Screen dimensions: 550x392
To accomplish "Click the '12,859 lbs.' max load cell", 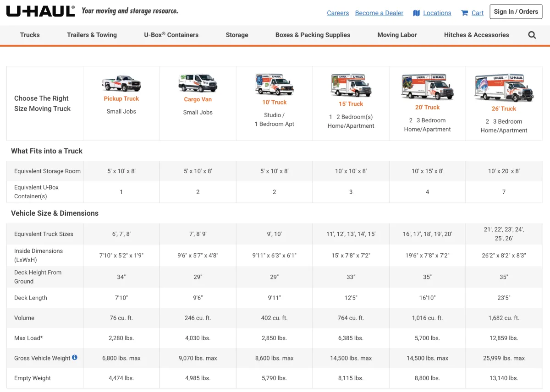I will pos(504,338).
